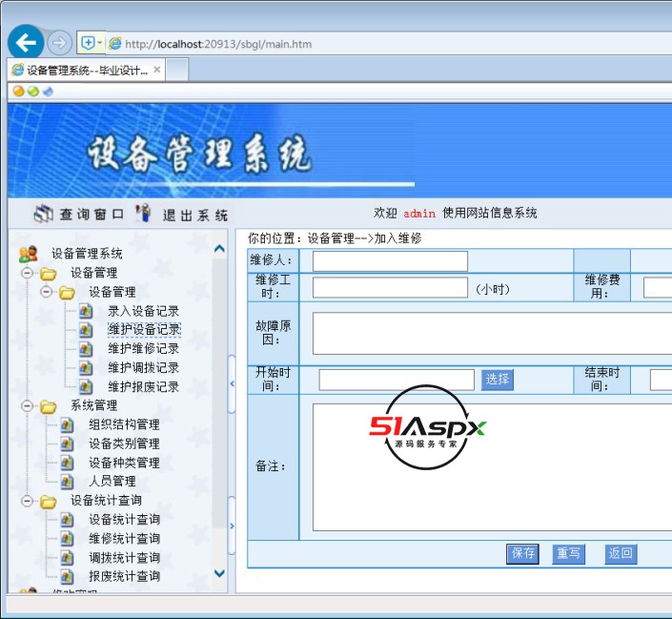672x619 pixels.
Task: Click the blue round toolbar icon
Action: [x=48, y=92]
